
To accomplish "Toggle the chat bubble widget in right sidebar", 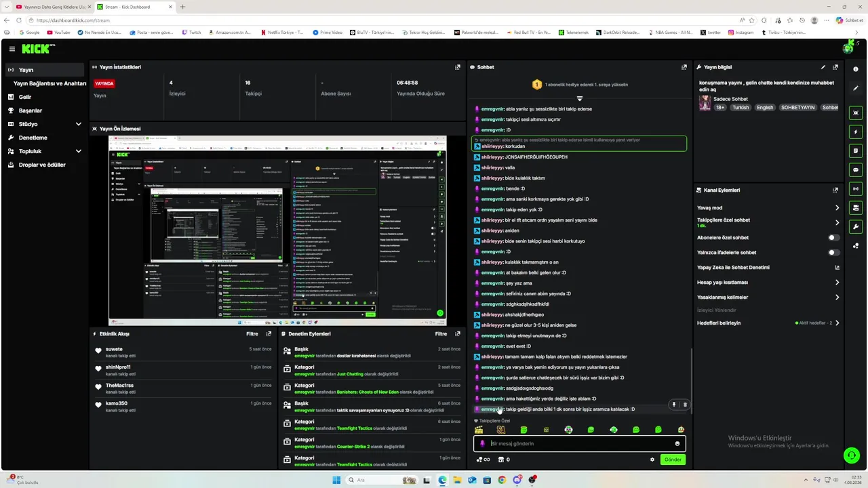I will point(856,169).
